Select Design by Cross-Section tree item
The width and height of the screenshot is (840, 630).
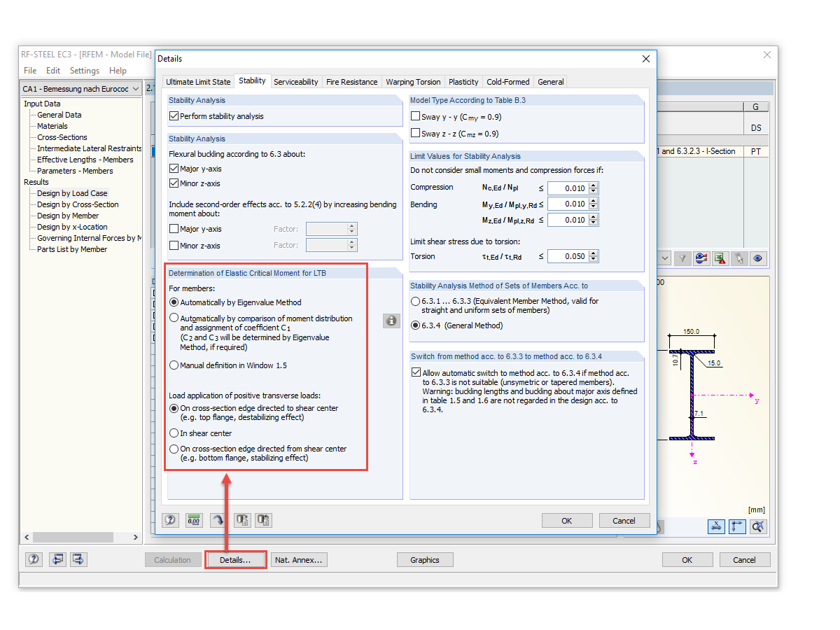click(78, 204)
